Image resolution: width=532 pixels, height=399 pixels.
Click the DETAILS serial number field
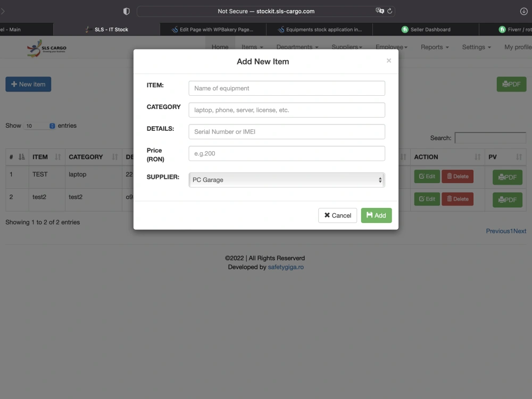(287, 131)
